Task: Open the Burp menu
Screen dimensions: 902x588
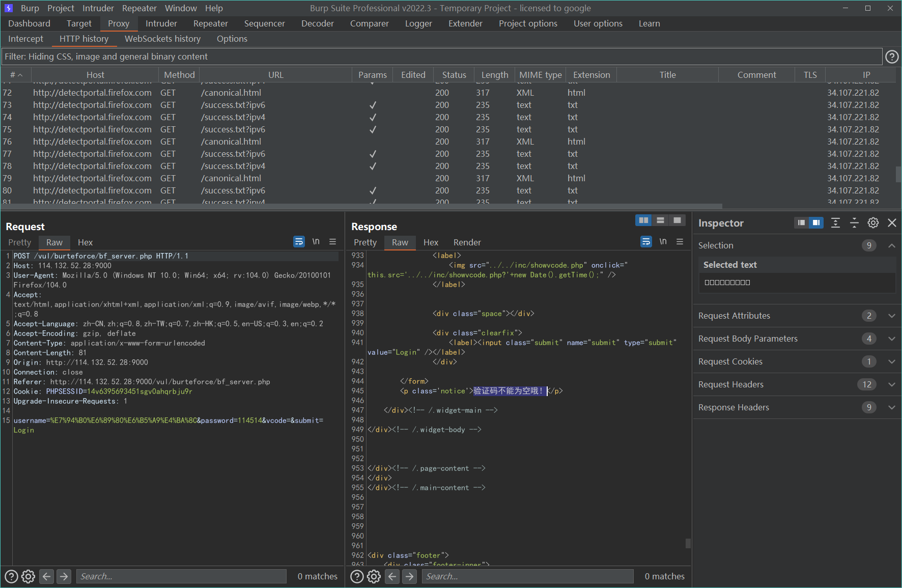Action: 30,8
